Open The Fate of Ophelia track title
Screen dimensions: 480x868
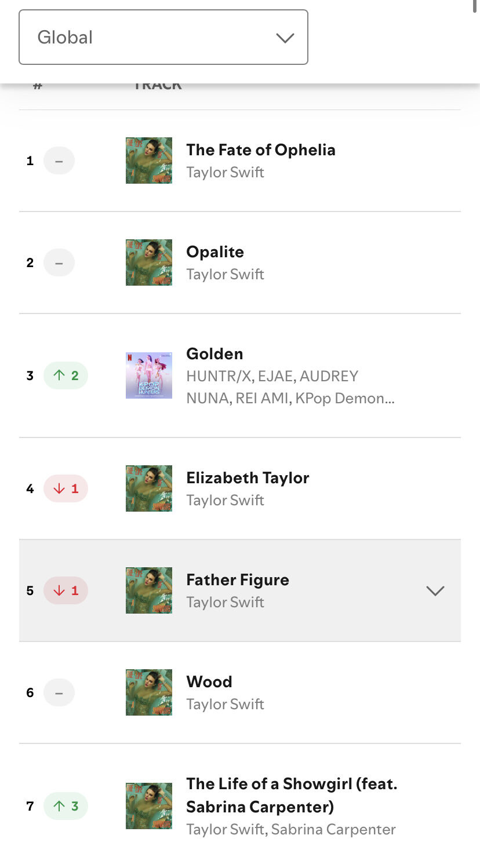click(261, 150)
